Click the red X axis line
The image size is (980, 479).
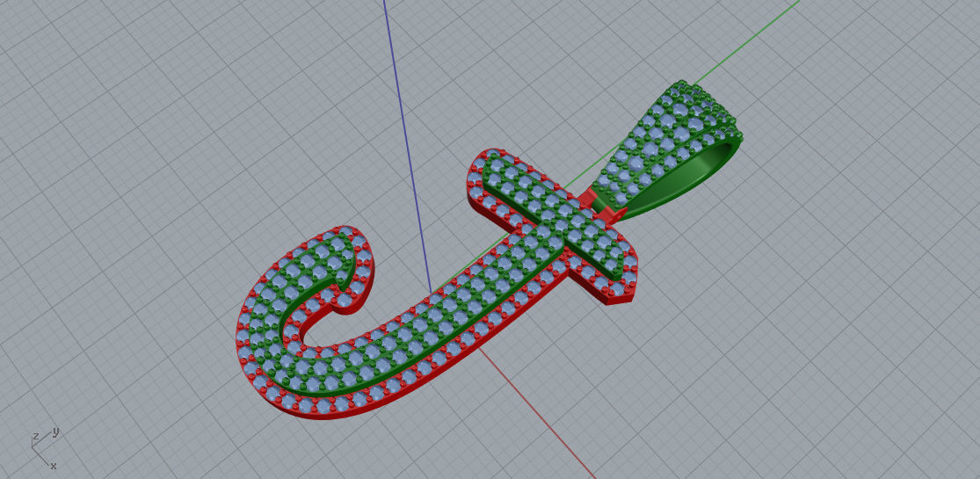(538, 413)
